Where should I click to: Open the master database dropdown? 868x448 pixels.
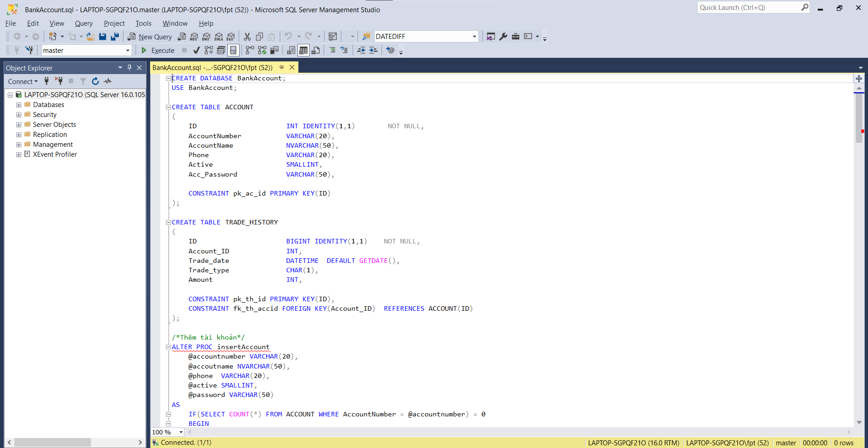click(x=127, y=50)
